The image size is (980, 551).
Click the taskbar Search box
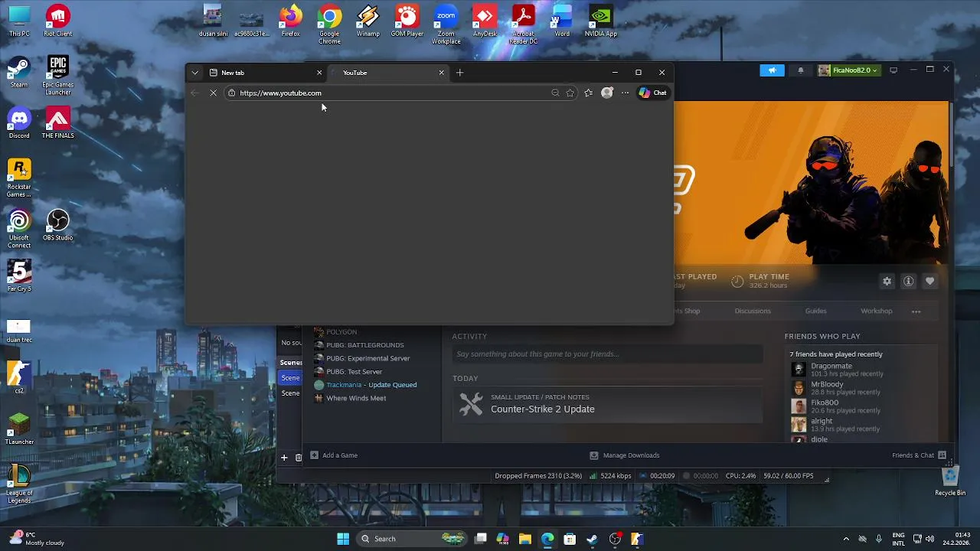(413, 539)
